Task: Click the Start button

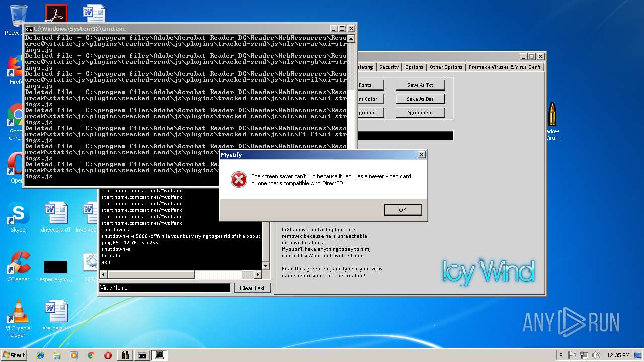Action: 14,355
